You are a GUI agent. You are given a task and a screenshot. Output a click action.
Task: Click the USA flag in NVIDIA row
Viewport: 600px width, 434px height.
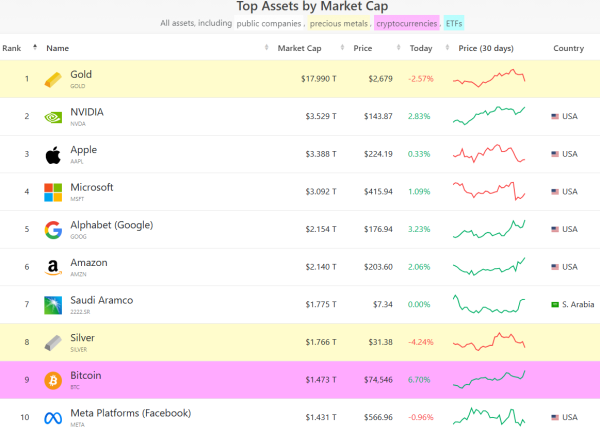[555, 116]
